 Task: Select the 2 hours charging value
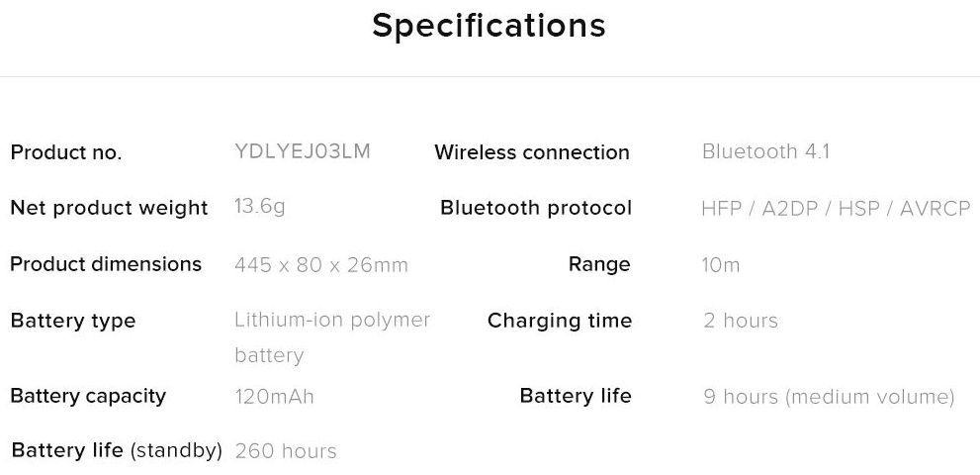740,321
